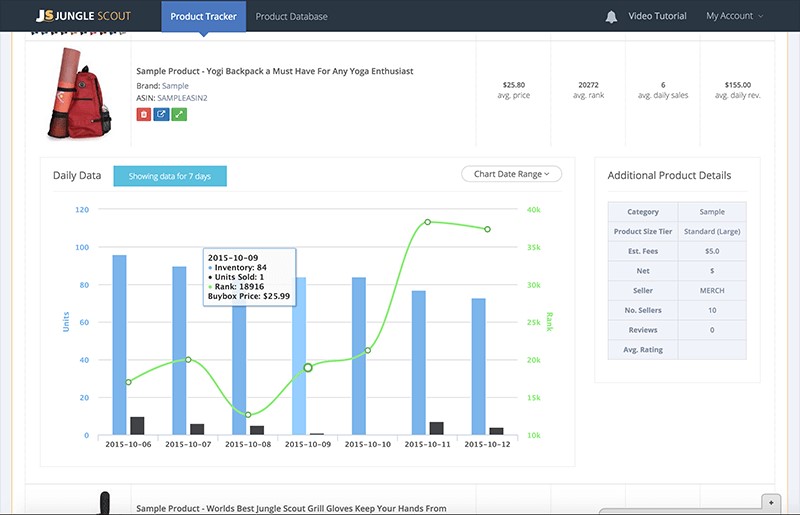
Task: Click the Jungle Scout logo
Action: (x=83, y=16)
